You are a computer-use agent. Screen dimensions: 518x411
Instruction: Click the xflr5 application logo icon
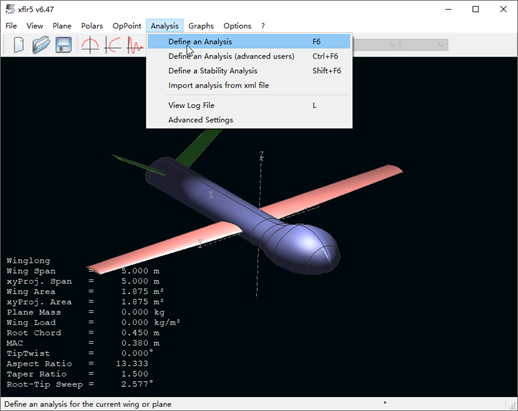pyautogui.click(x=10, y=9)
